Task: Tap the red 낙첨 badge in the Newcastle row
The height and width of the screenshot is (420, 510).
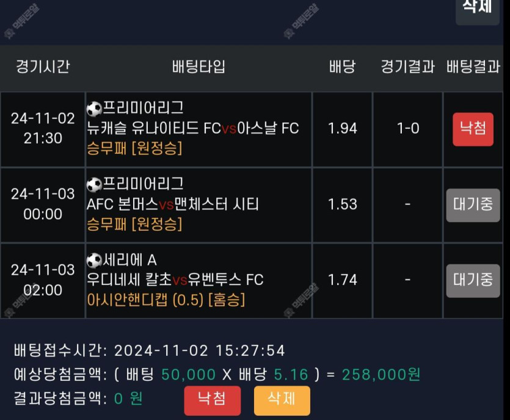Action: 473,129
